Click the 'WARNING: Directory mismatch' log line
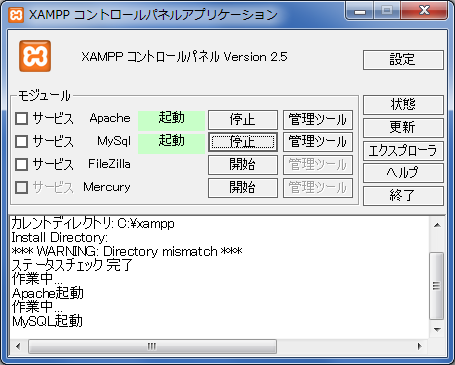This screenshot has height=365, width=455. (x=127, y=251)
